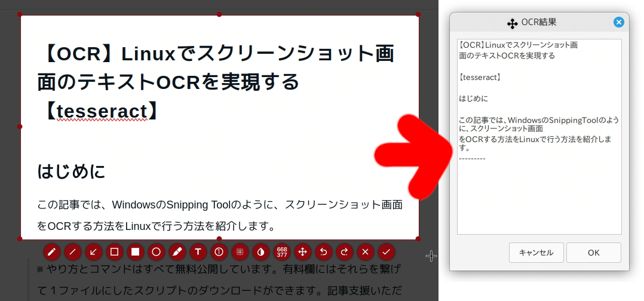Select the Arrow annotation tool
Viewport: 644px width, 301px height.
(94, 252)
